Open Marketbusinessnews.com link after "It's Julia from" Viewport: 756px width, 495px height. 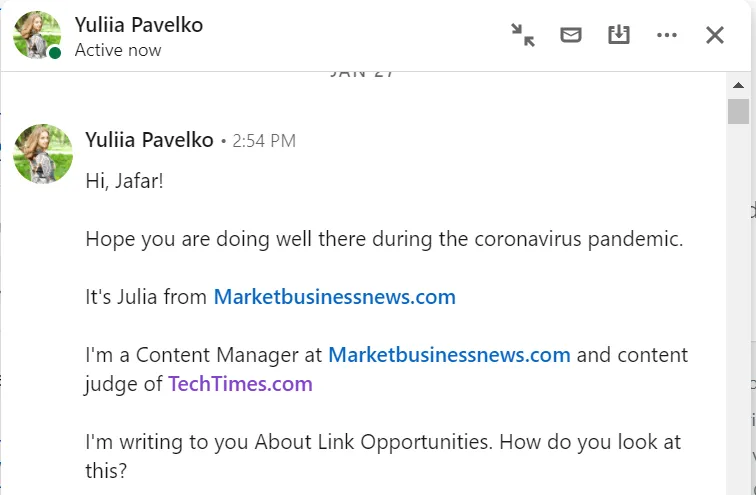335,297
